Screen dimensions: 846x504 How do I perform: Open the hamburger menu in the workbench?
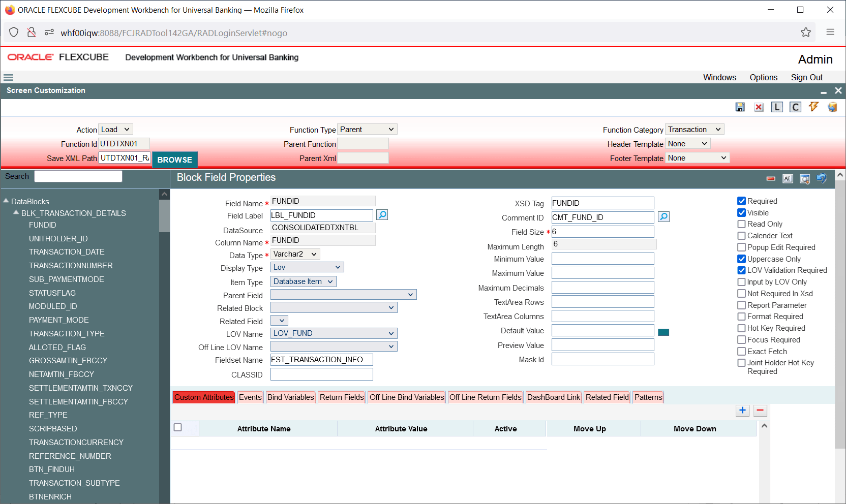click(x=8, y=78)
